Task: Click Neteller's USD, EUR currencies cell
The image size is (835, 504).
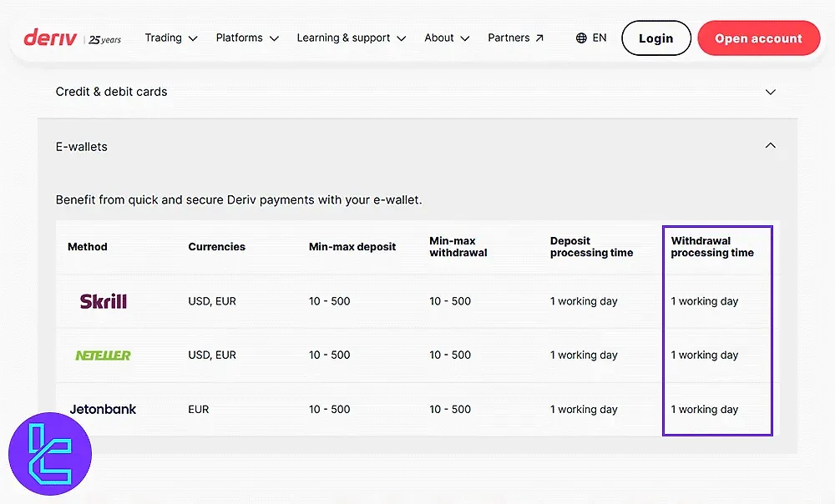Action: pyautogui.click(x=212, y=355)
